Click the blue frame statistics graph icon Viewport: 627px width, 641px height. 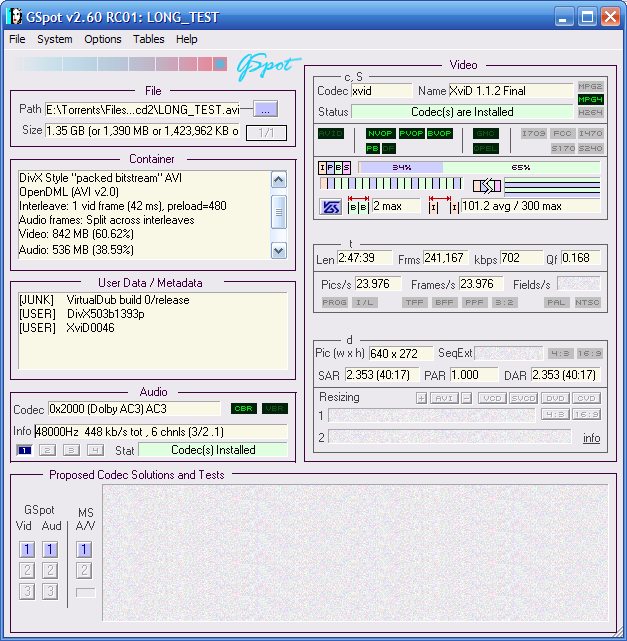click(x=330, y=207)
